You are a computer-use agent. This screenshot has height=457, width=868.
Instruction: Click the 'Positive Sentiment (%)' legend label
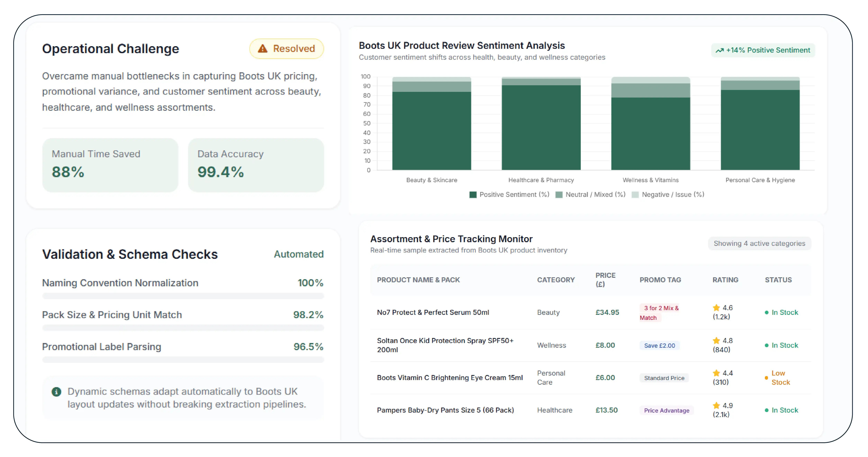pos(514,195)
